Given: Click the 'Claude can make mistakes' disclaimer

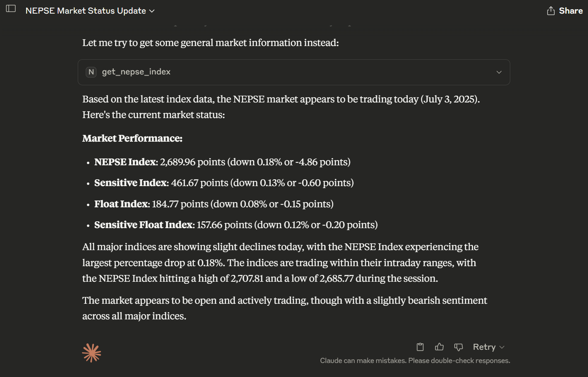Looking at the screenshot, I should (415, 361).
